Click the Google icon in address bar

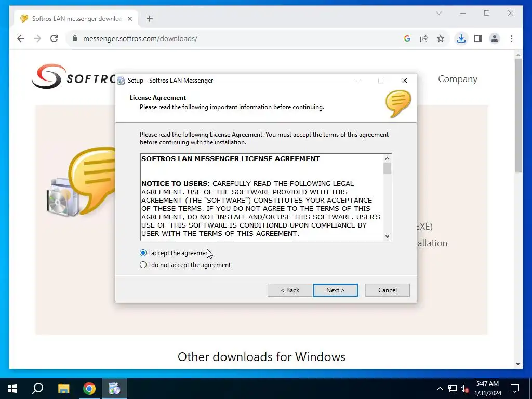407,38
